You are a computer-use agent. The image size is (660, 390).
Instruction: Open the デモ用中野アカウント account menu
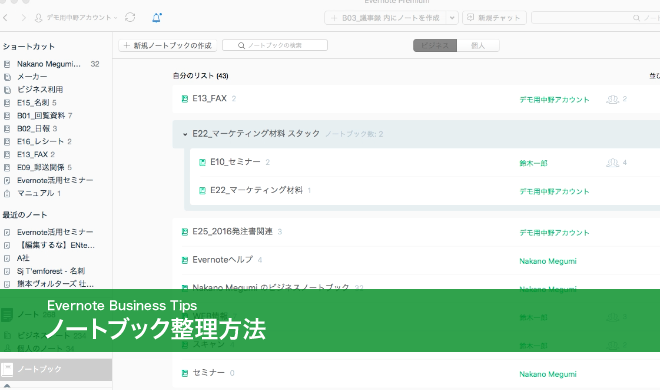[76, 18]
